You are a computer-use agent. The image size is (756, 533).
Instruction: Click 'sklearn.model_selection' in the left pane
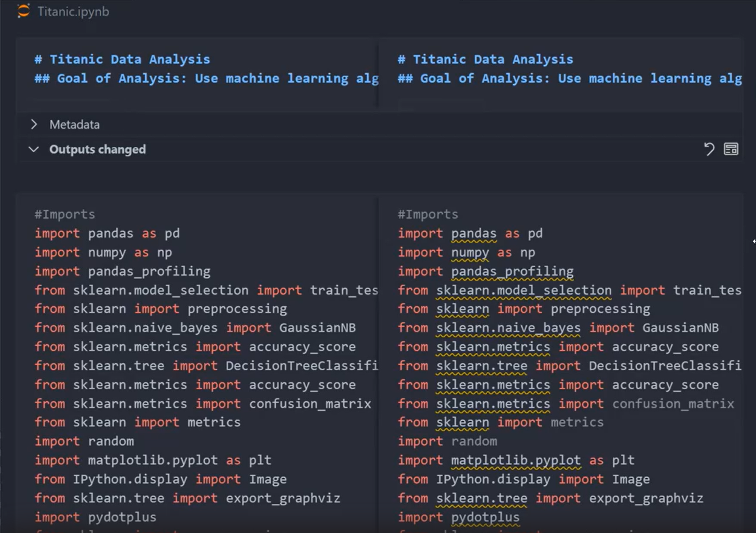click(x=161, y=291)
